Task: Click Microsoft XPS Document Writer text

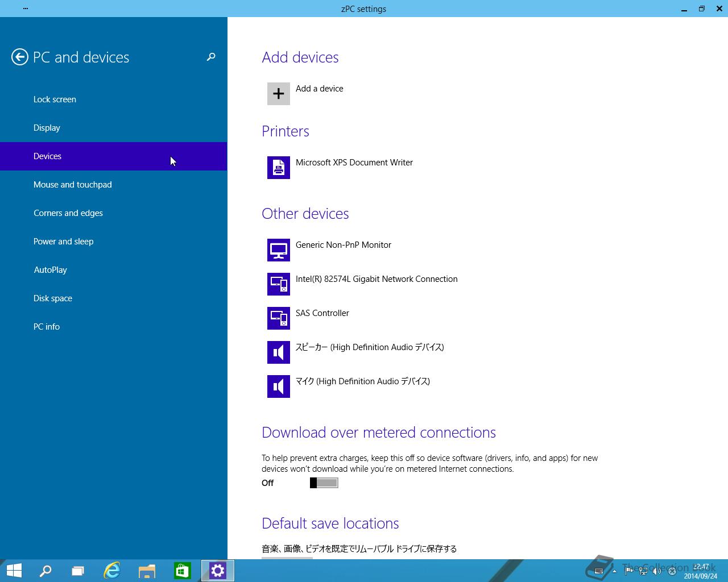Action: 354,163
